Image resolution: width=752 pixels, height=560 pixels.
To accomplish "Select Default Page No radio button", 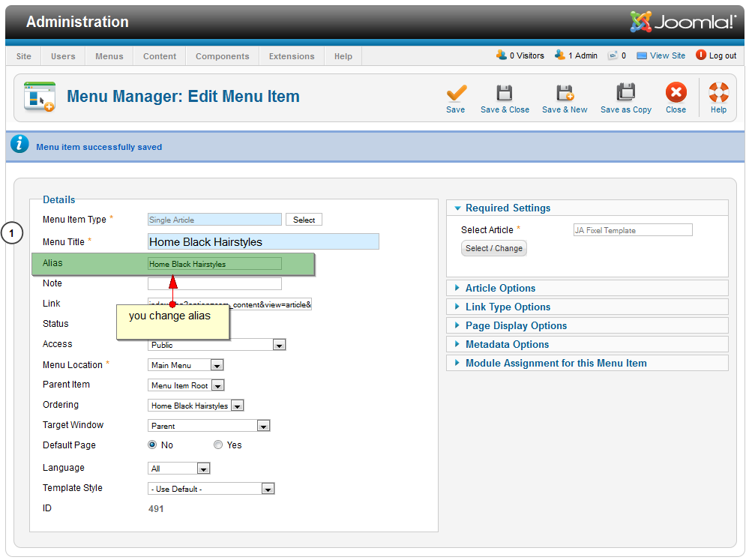I will pos(152,445).
